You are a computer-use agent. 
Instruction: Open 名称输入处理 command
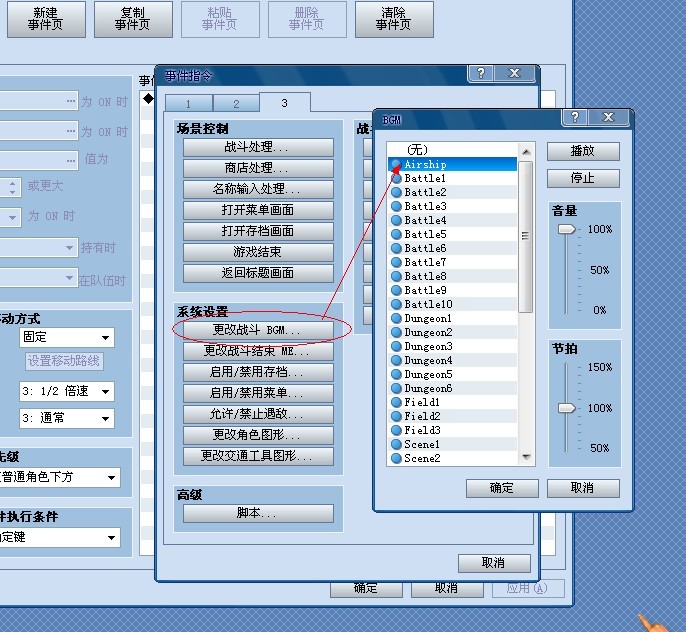258,189
